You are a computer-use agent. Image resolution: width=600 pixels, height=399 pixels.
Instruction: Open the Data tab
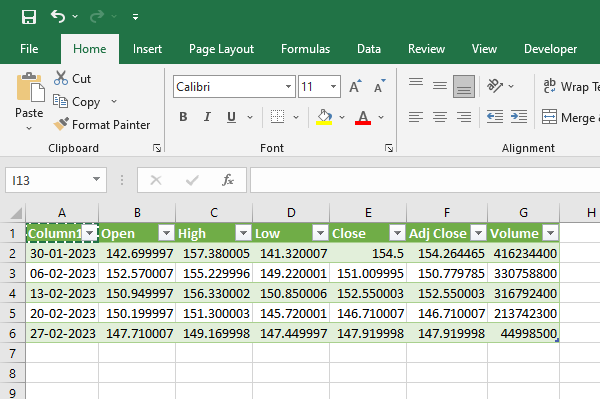pyautogui.click(x=369, y=49)
